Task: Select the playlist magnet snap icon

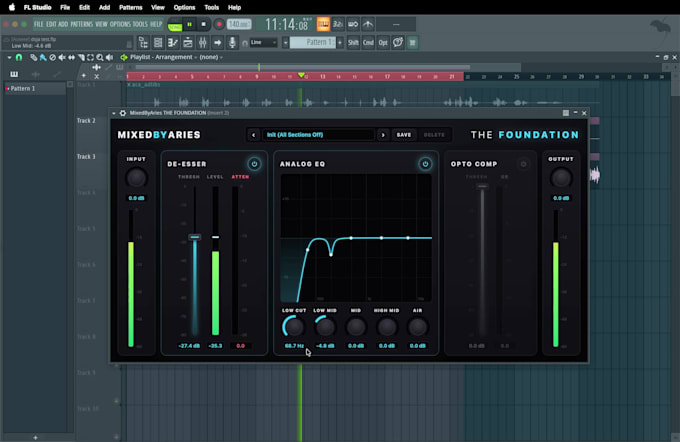Action: [19, 57]
